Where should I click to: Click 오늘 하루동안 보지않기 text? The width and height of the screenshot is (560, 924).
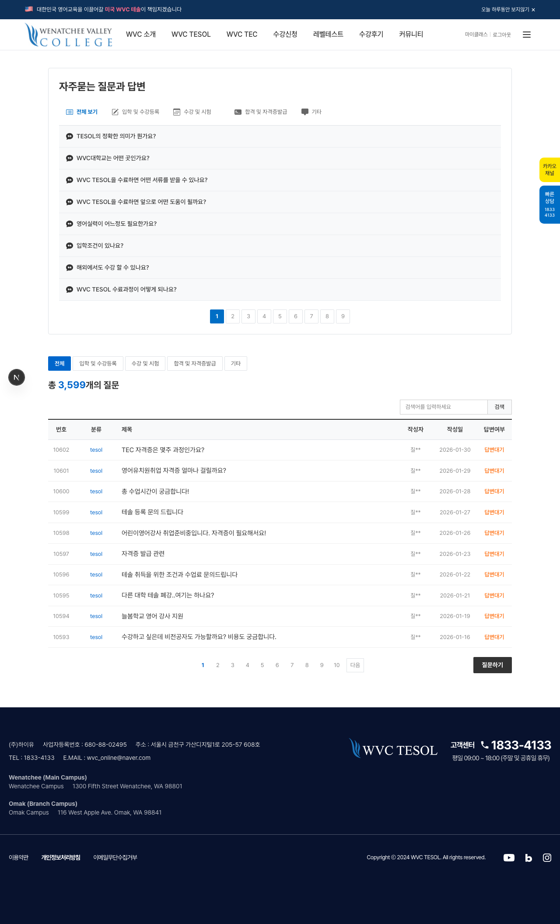tap(505, 10)
